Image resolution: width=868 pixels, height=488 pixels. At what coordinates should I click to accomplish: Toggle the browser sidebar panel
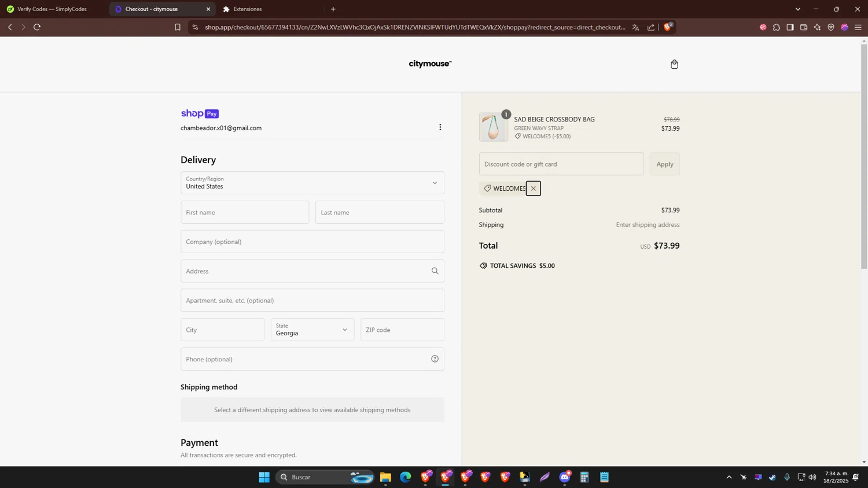[x=790, y=27]
